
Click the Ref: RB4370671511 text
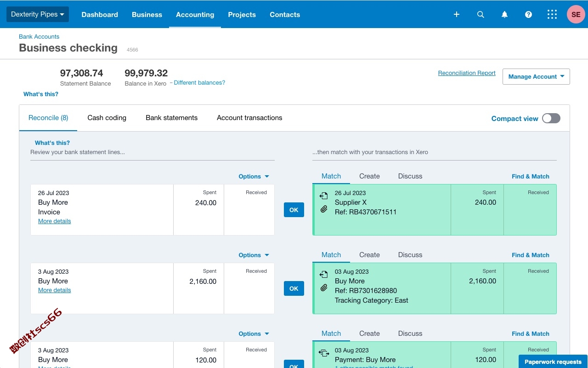click(x=366, y=212)
